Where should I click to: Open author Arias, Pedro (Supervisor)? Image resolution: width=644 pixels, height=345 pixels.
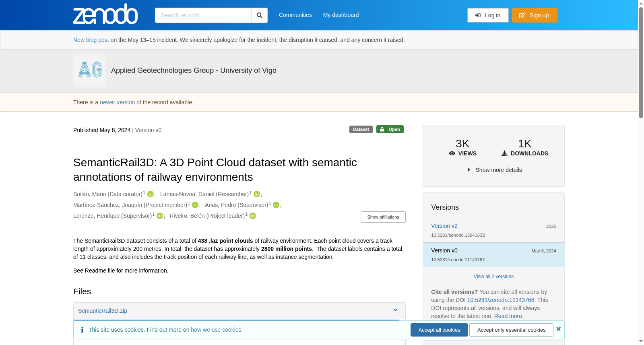pyautogui.click(x=236, y=205)
